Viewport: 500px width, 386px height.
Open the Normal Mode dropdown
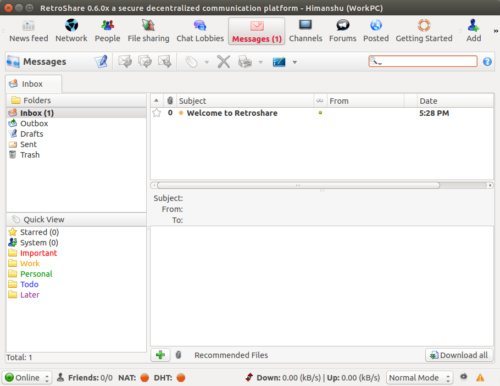(419, 378)
